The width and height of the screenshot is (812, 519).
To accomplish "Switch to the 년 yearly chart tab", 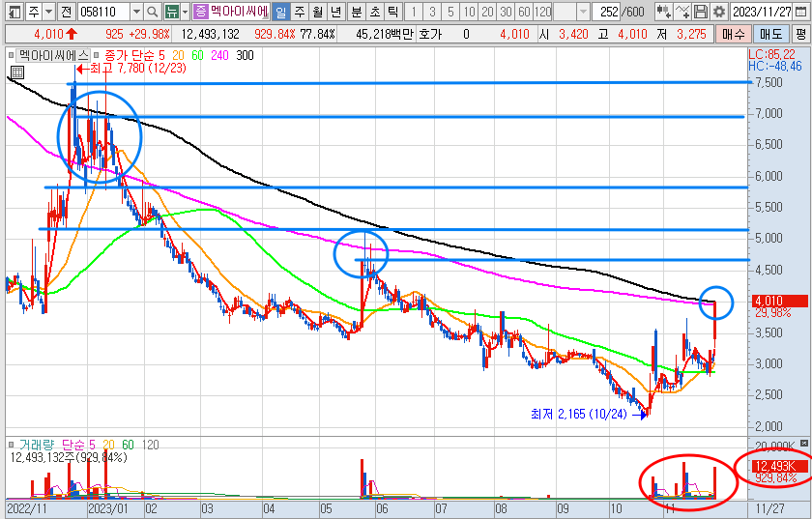I will coord(335,11).
